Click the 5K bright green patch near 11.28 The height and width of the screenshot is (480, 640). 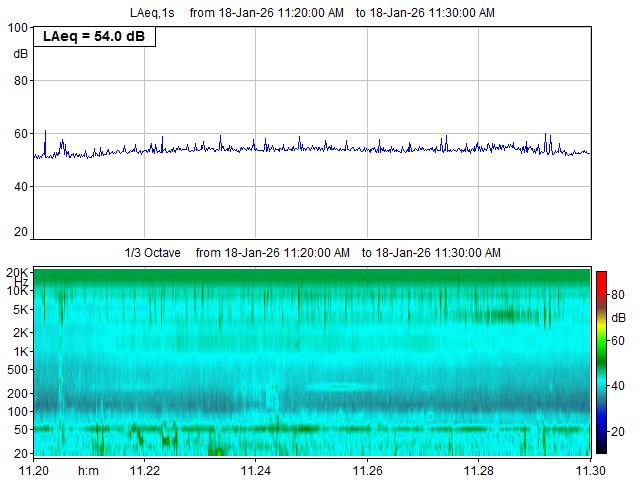pyautogui.click(x=505, y=314)
